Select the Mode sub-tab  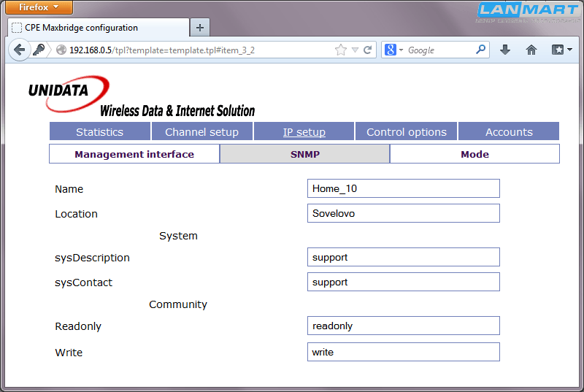474,154
